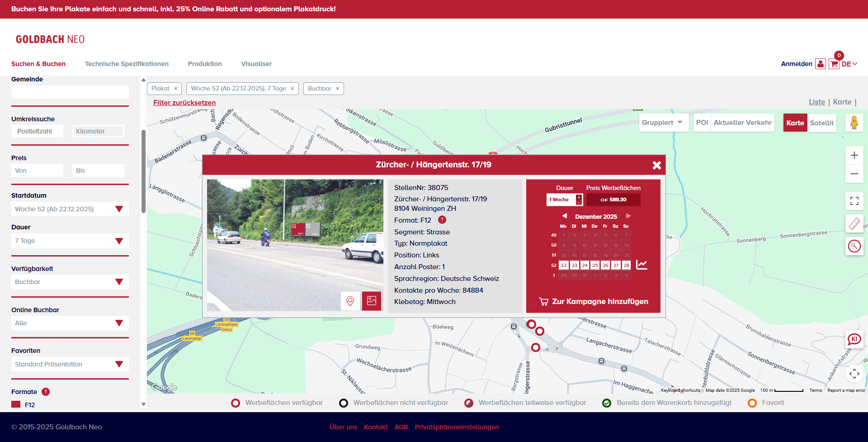The height and width of the screenshot is (442, 868).
Task: Toggle POI display on map
Action: (x=702, y=123)
